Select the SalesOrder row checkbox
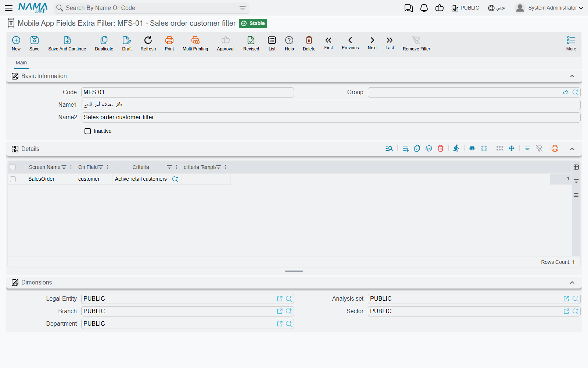The height and width of the screenshot is (368, 588). 13,179
